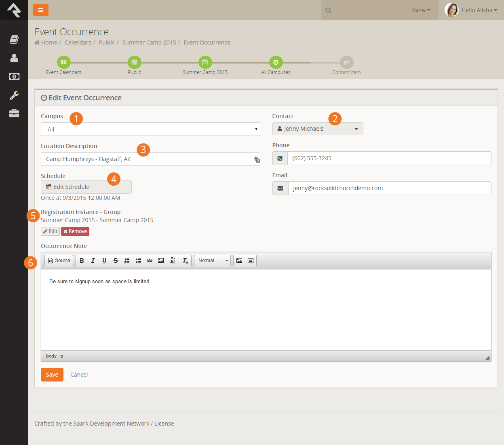Click the Email input field
This screenshot has height=445, width=504.
point(389,188)
